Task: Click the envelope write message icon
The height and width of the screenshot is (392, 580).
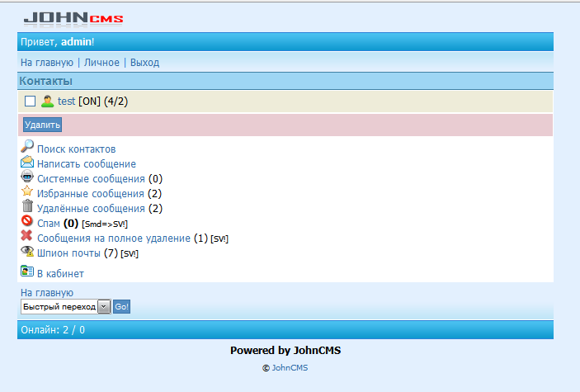Action: [27, 162]
